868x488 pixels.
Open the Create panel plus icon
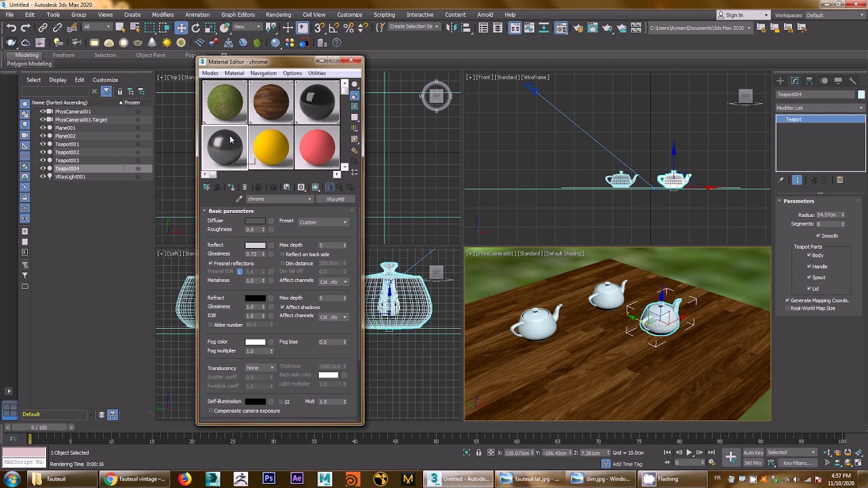click(780, 81)
